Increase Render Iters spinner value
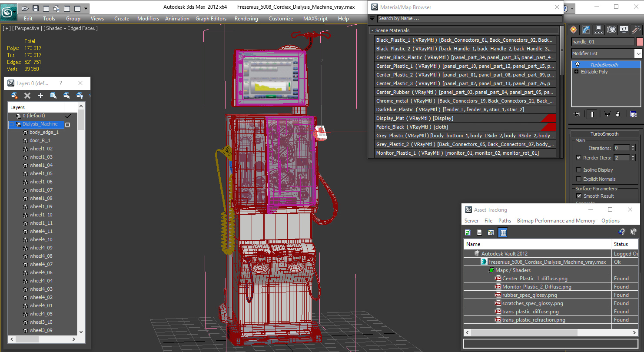This screenshot has height=352, width=644. pos(633,156)
